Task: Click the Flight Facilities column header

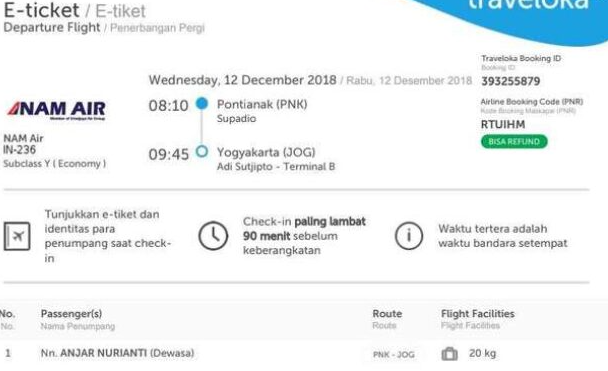Action: coord(478,314)
